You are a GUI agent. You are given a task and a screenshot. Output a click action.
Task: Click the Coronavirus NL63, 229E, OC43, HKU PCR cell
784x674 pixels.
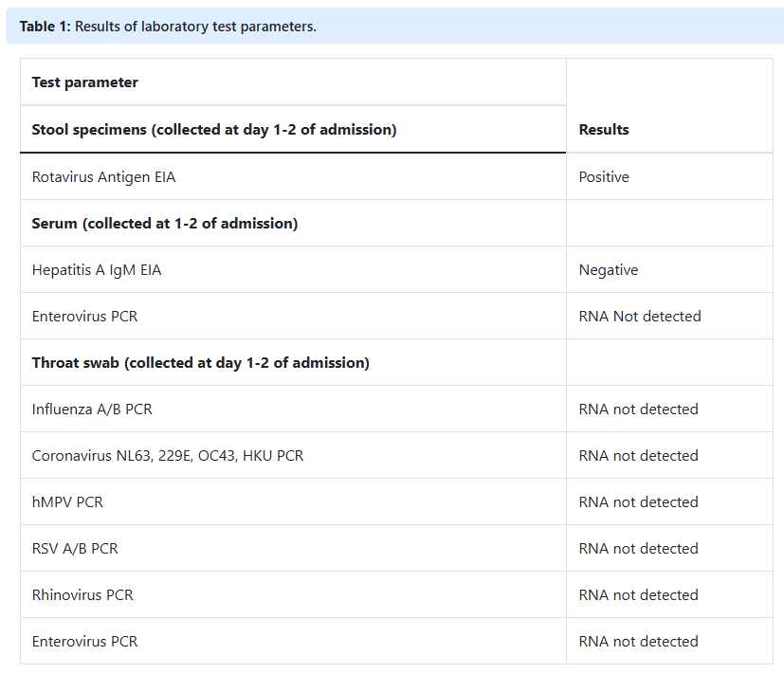(168, 456)
